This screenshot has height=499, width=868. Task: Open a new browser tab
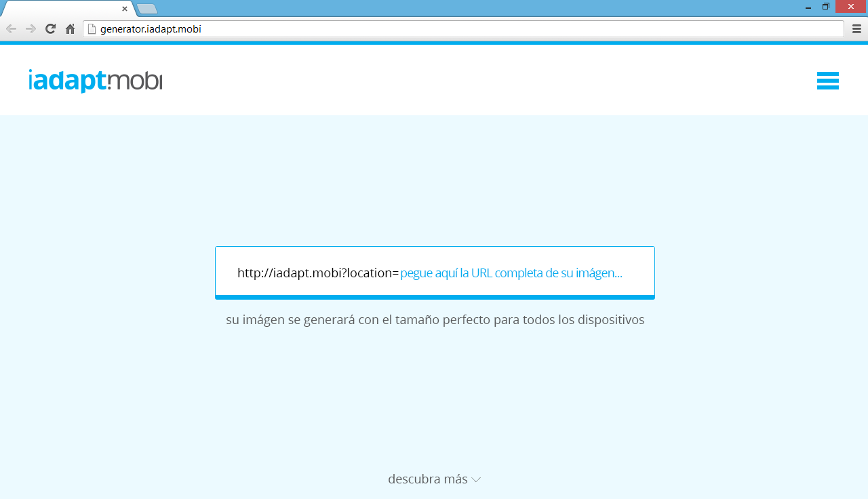[147, 9]
